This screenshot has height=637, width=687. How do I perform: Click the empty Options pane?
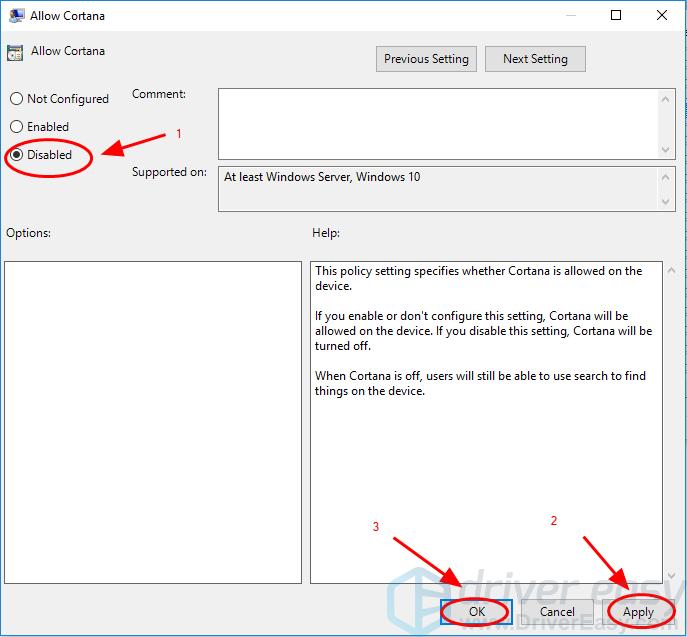(x=153, y=422)
